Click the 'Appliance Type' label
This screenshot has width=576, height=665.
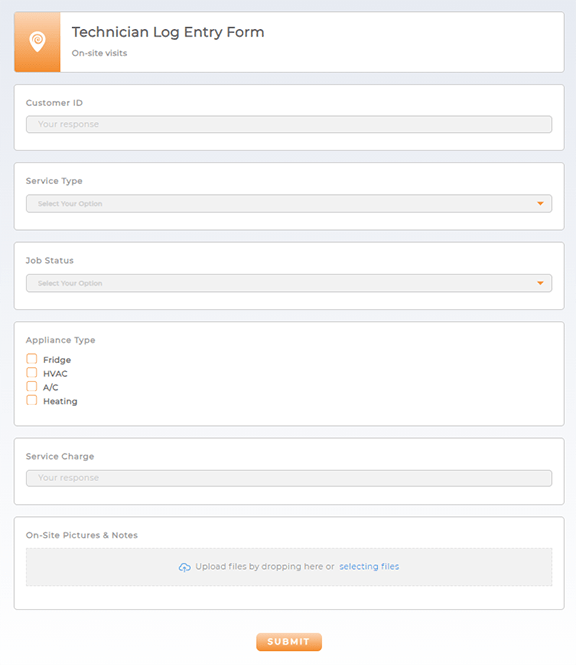(60, 340)
